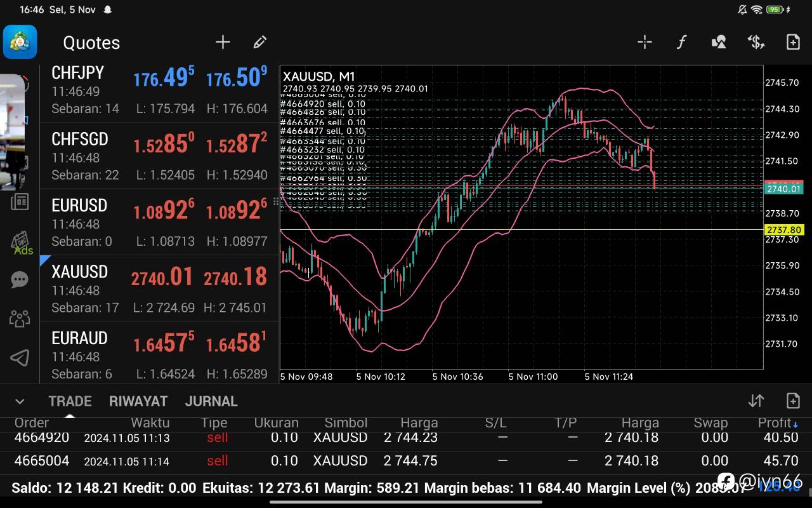Screen dimensions: 812x508
Task: Switch to the JURNAL tab
Action: [211, 401]
